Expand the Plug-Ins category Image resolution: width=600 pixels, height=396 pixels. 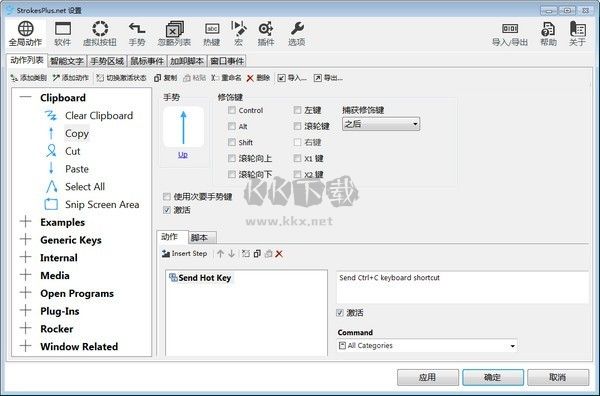tap(26, 310)
